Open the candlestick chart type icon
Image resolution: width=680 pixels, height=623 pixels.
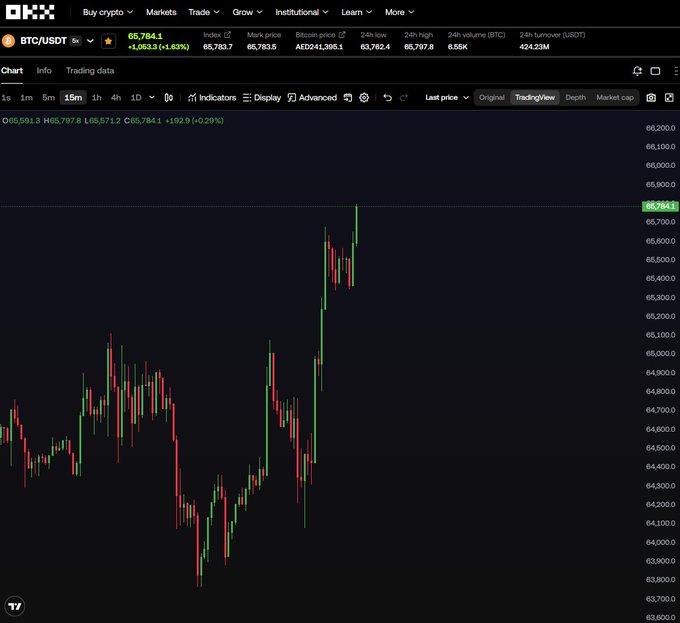pos(169,98)
